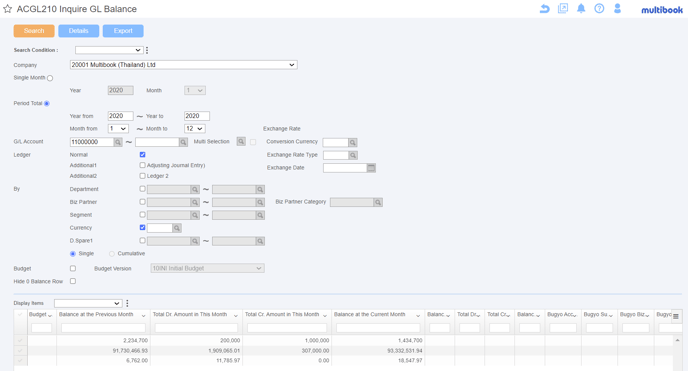Open in new window icon in header
Image resolution: width=688 pixels, height=371 pixels.
pyautogui.click(x=563, y=8)
